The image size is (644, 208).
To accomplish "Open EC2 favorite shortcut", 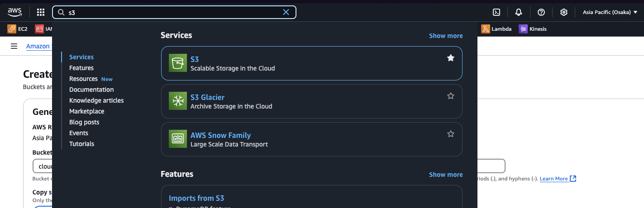I will click(x=18, y=29).
